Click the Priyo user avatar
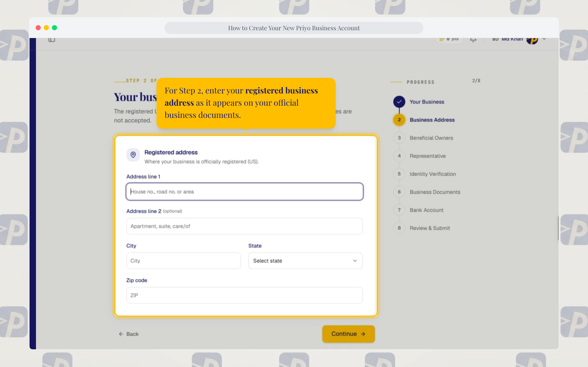The image size is (588, 367). (x=532, y=40)
